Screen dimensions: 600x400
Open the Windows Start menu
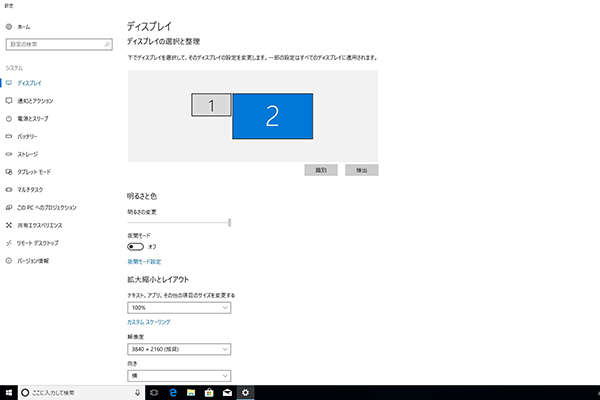coord(9,393)
